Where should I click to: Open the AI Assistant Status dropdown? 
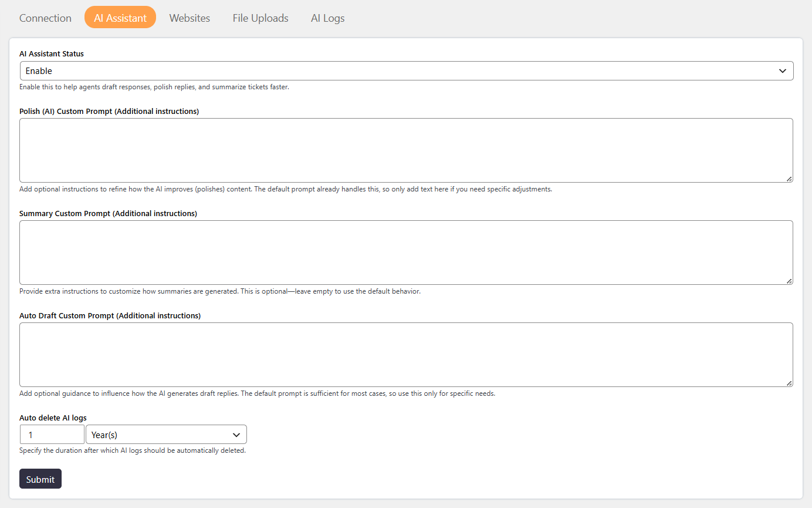407,71
